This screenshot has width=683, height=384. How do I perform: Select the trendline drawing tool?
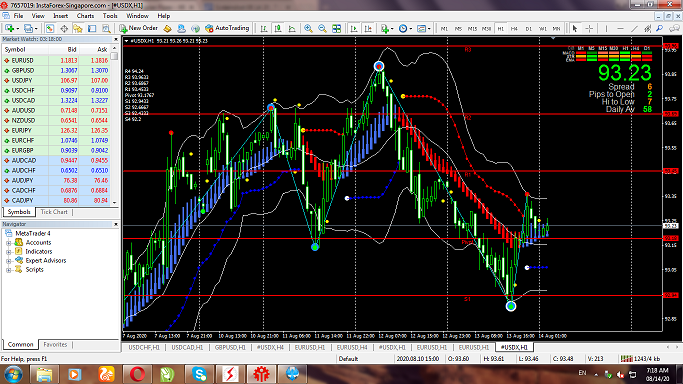coord(634,28)
